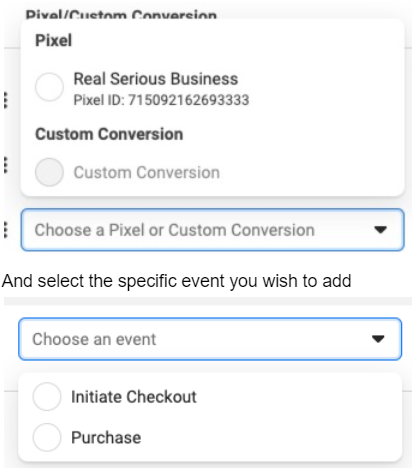Click the Real Serious Business option label
Screen dimensions: 412x468
coord(156,79)
